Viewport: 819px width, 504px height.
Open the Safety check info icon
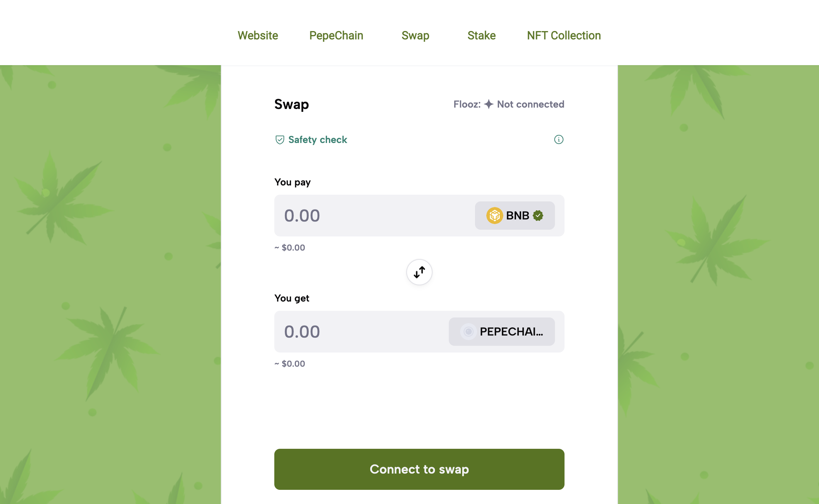(559, 139)
